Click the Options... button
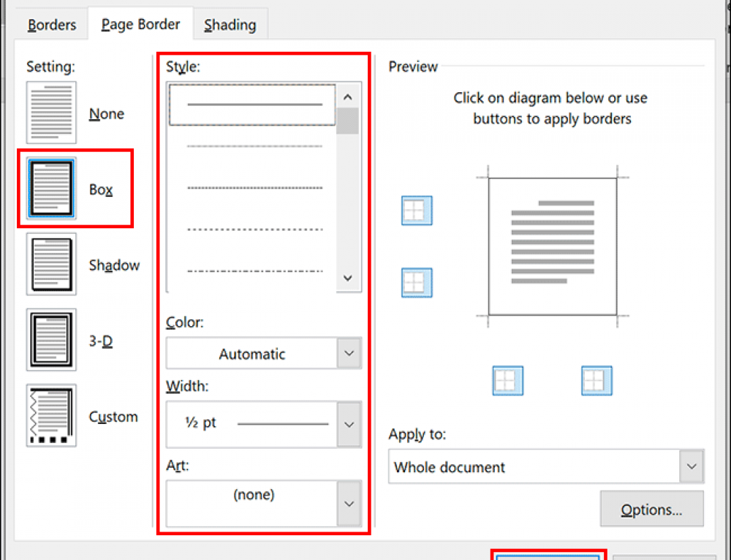 651,510
